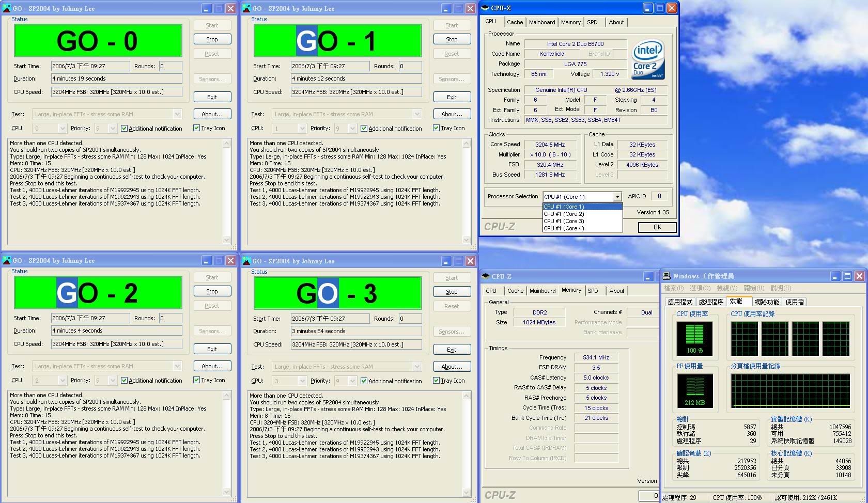
Task: Open the Priority dropdown in GO-1 window
Action: tap(353, 128)
